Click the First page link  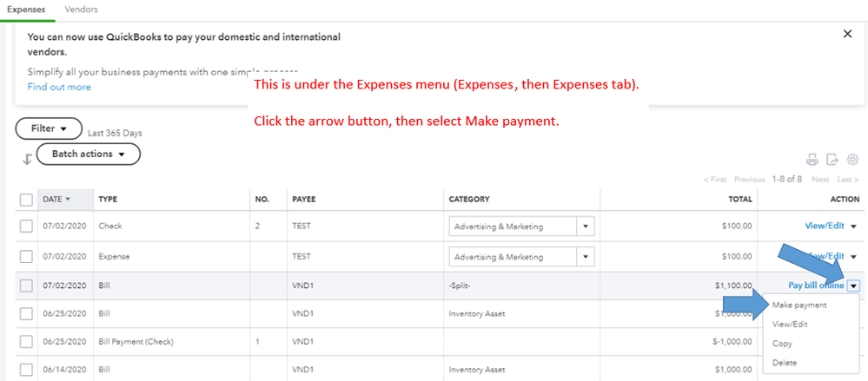pyautogui.click(x=715, y=179)
